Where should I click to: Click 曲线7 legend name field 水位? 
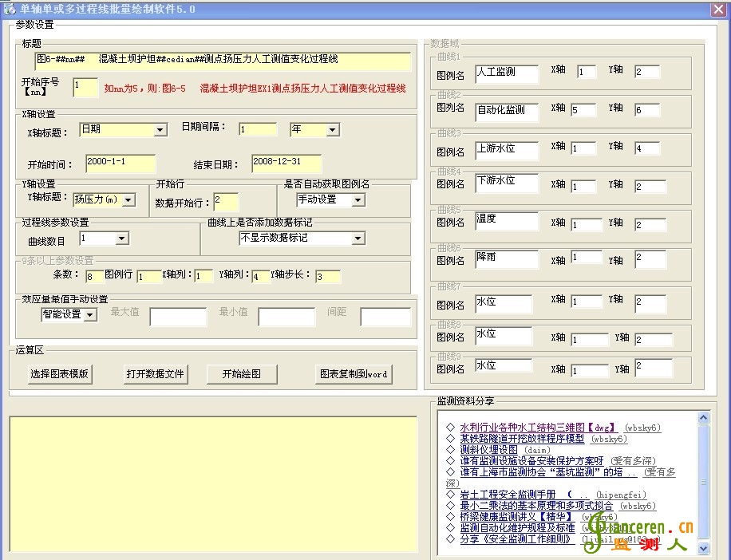pyautogui.click(x=504, y=304)
